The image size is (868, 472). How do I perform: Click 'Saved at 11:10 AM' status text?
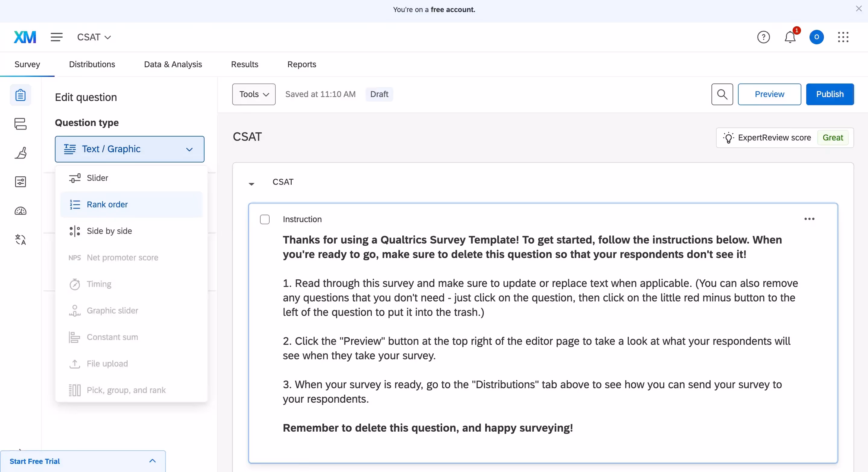point(320,94)
